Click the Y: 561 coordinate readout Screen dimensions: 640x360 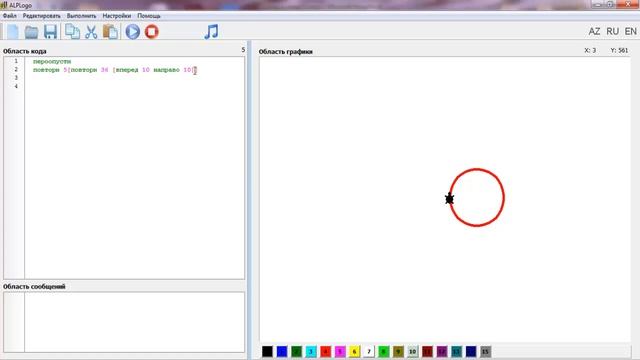(x=619, y=50)
